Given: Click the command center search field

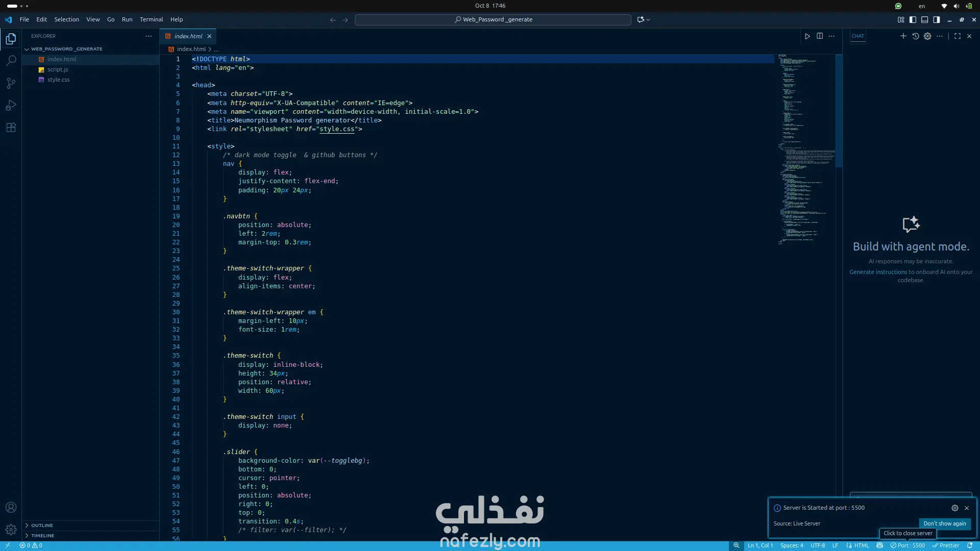Looking at the screenshot, I should pyautogui.click(x=493, y=19).
